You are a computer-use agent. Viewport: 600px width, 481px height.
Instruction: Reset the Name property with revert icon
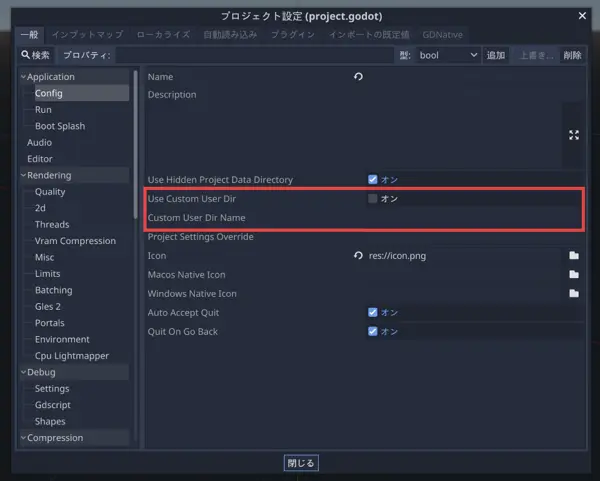(x=358, y=77)
